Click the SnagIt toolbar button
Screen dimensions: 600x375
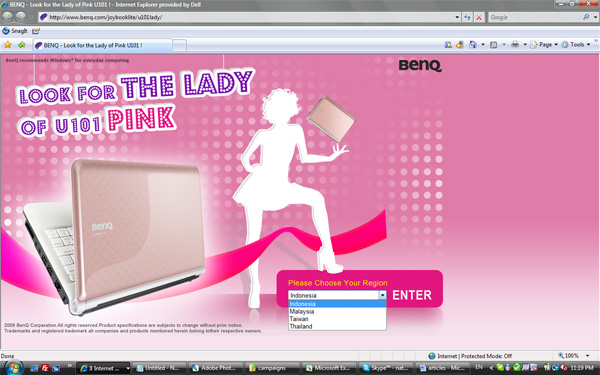(15, 31)
